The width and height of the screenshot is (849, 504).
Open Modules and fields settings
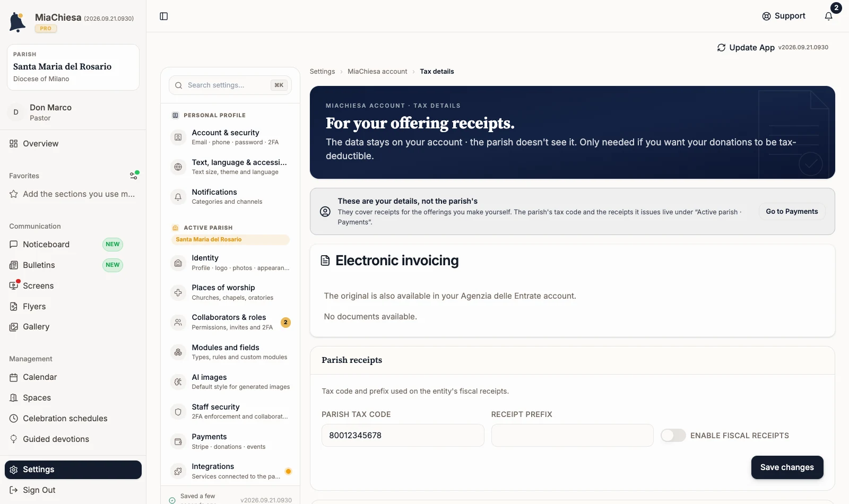[x=230, y=352]
